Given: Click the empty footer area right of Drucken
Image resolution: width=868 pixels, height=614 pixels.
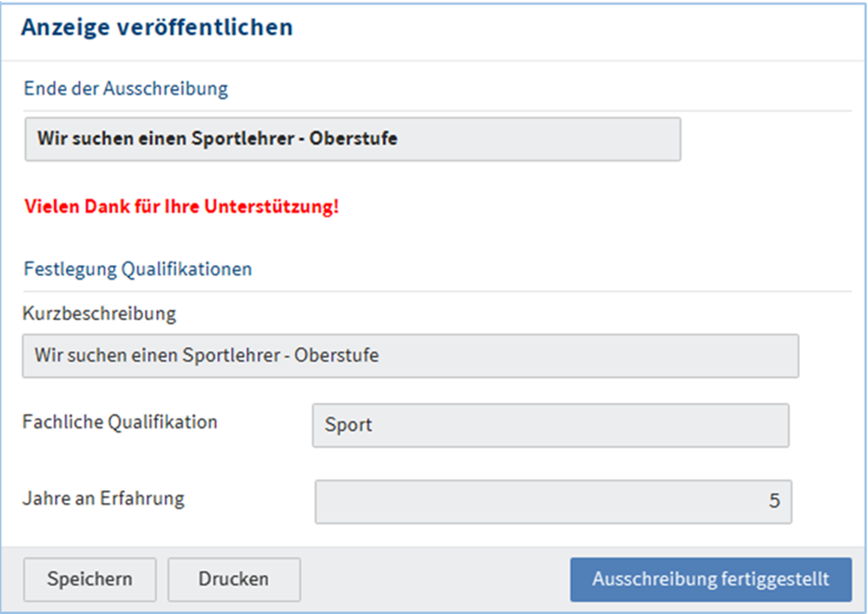Looking at the screenshot, I should (x=432, y=579).
